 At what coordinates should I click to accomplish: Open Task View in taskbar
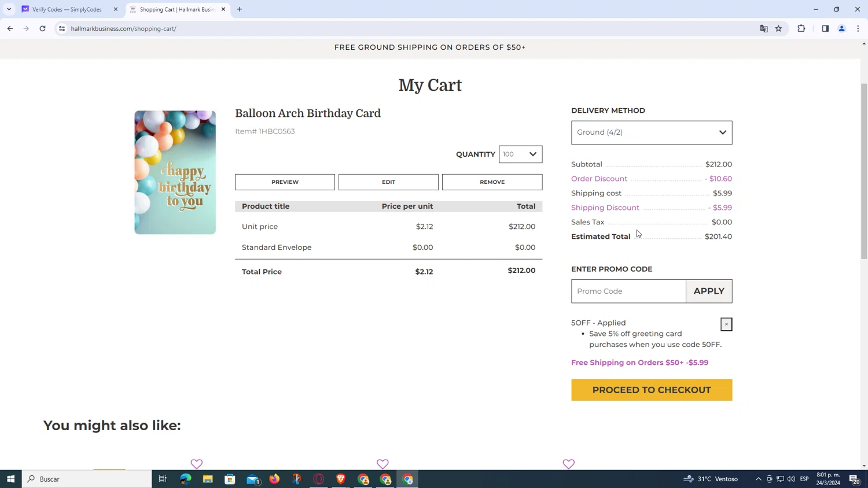pyautogui.click(x=163, y=479)
